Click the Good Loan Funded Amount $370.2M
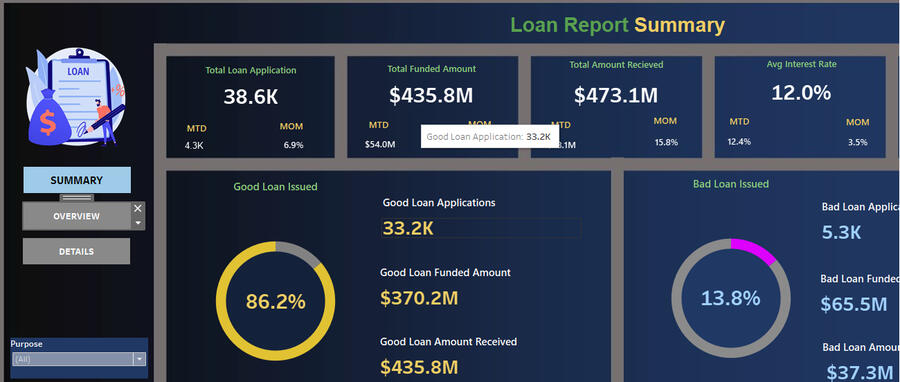This screenshot has width=900, height=382. click(419, 298)
